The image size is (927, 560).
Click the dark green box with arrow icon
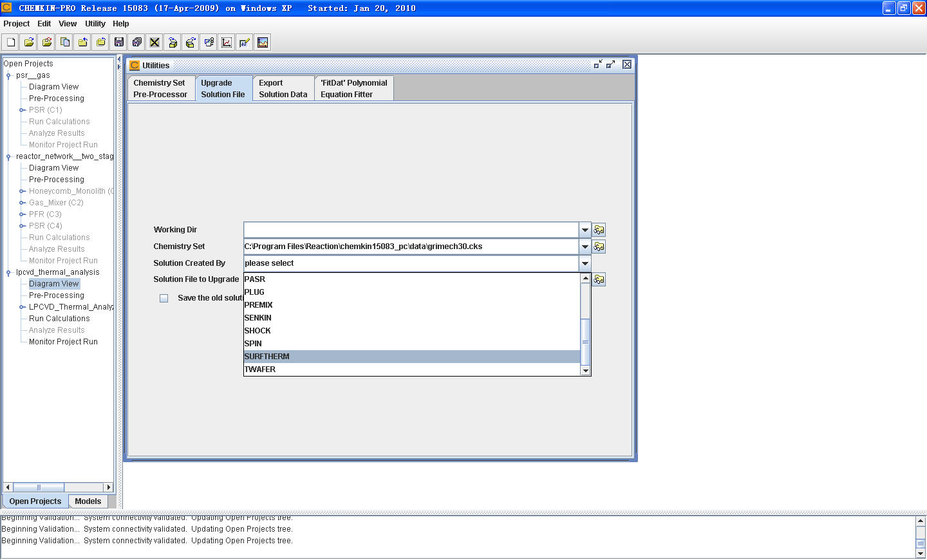click(x=191, y=42)
